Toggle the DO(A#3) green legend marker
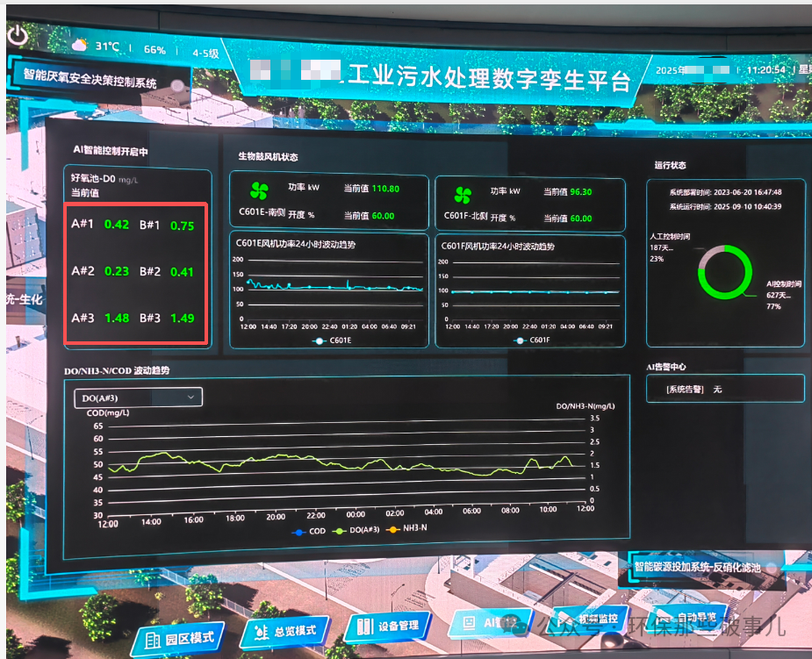812x659 pixels. (339, 531)
